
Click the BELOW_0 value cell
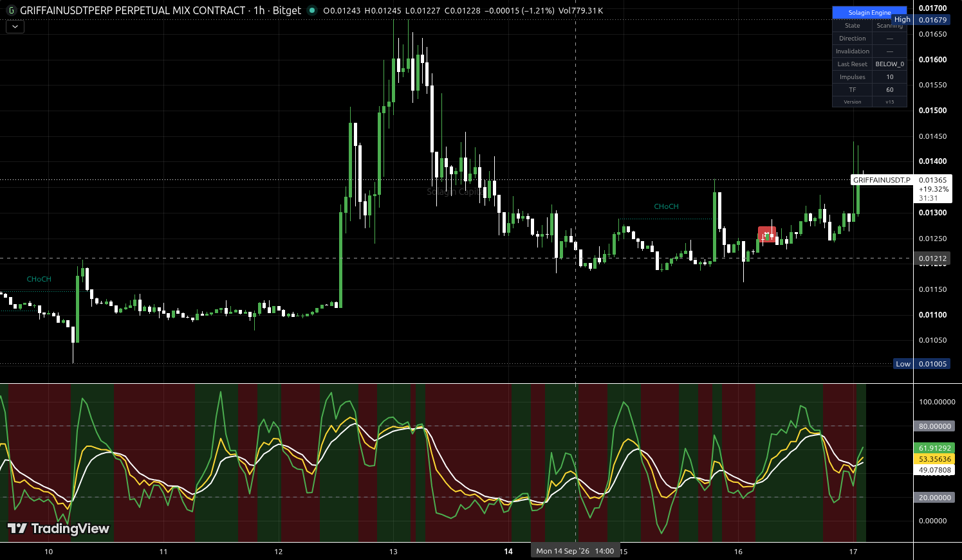pos(889,64)
